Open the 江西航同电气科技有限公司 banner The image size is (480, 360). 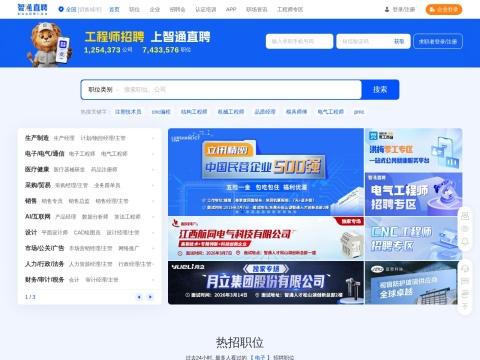[x=266, y=238]
